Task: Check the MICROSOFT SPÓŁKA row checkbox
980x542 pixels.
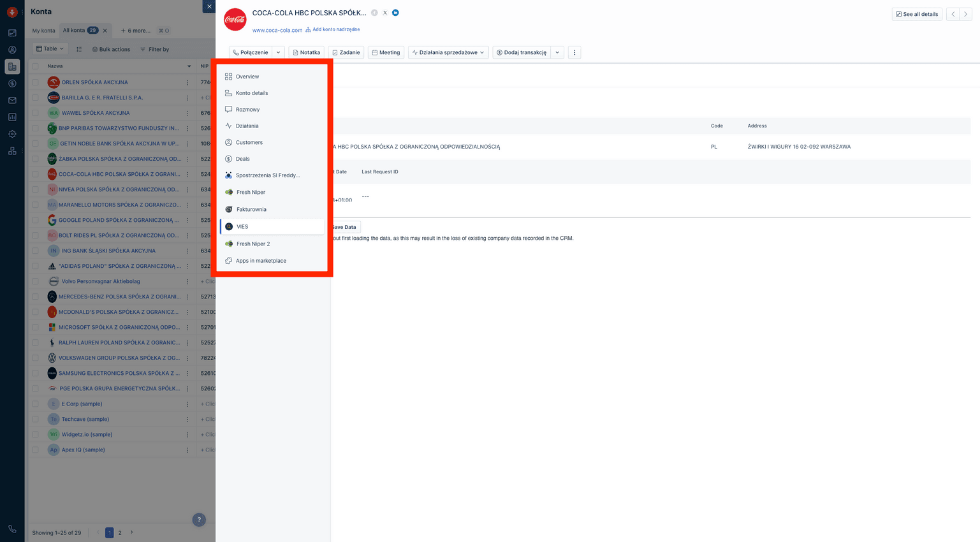Action: (36, 327)
